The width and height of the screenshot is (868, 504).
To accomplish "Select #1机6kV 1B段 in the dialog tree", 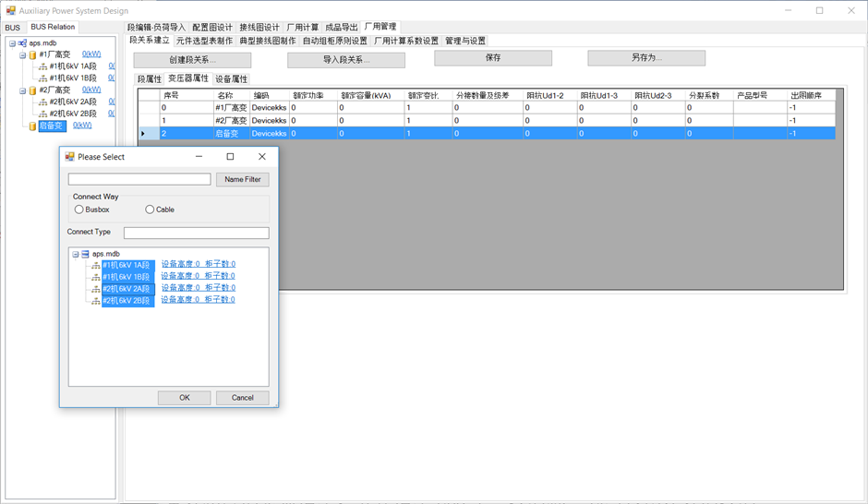I will point(127,277).
